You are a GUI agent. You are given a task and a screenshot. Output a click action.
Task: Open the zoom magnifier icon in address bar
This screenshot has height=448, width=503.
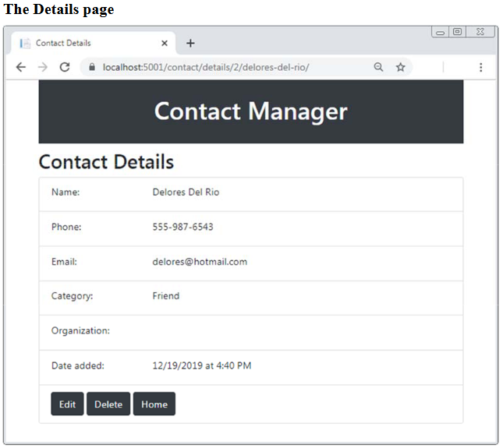[378, 67]
